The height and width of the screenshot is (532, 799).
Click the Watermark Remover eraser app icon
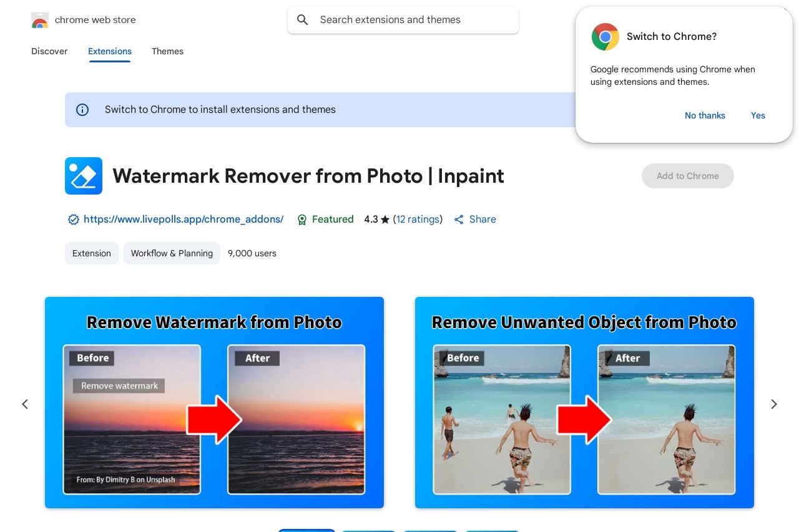(x=84, y=176)
